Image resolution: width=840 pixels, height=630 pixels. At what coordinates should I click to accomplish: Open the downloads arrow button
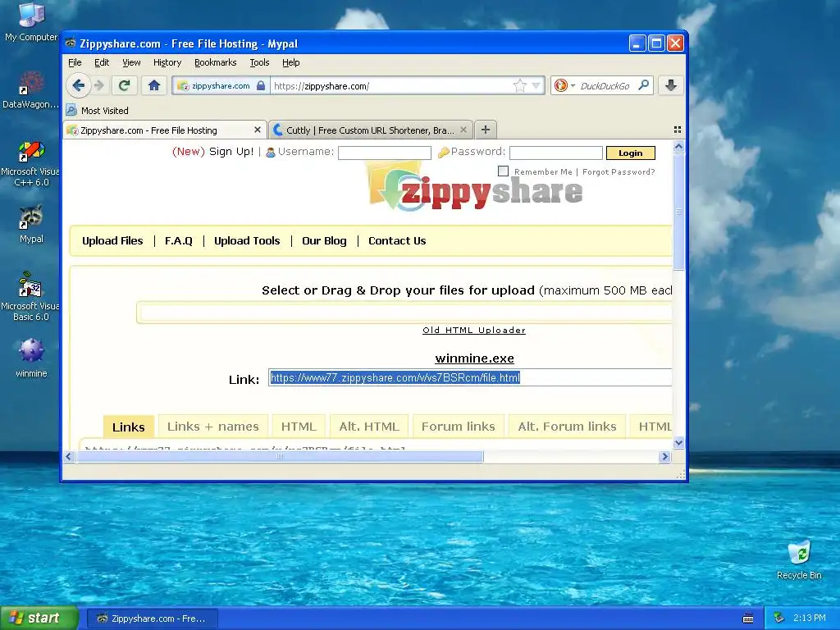671,85
